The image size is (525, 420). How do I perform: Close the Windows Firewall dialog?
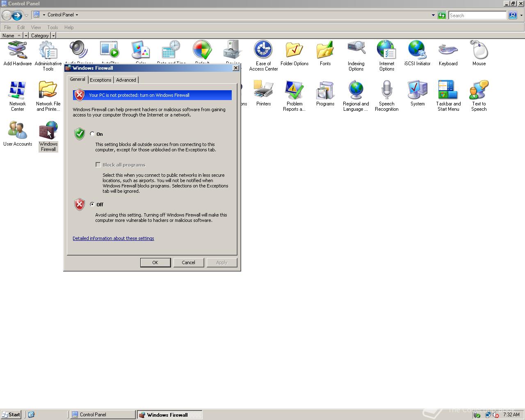(236, 68)
